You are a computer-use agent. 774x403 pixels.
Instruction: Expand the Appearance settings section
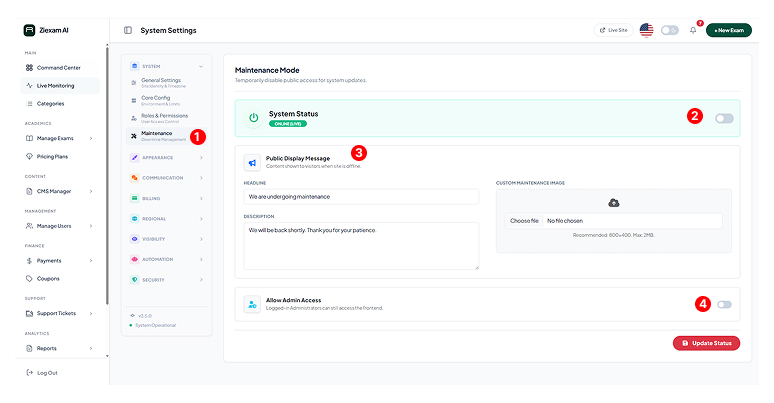coord(166,157)
